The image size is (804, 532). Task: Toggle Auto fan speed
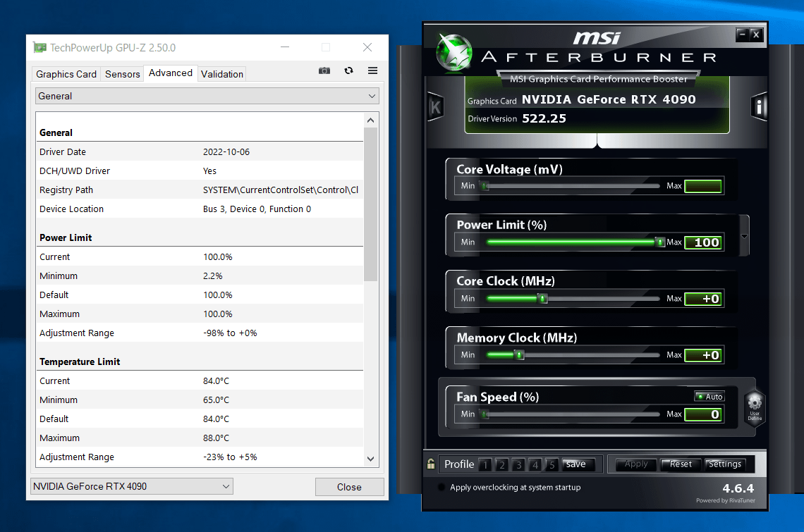(709, 397)
